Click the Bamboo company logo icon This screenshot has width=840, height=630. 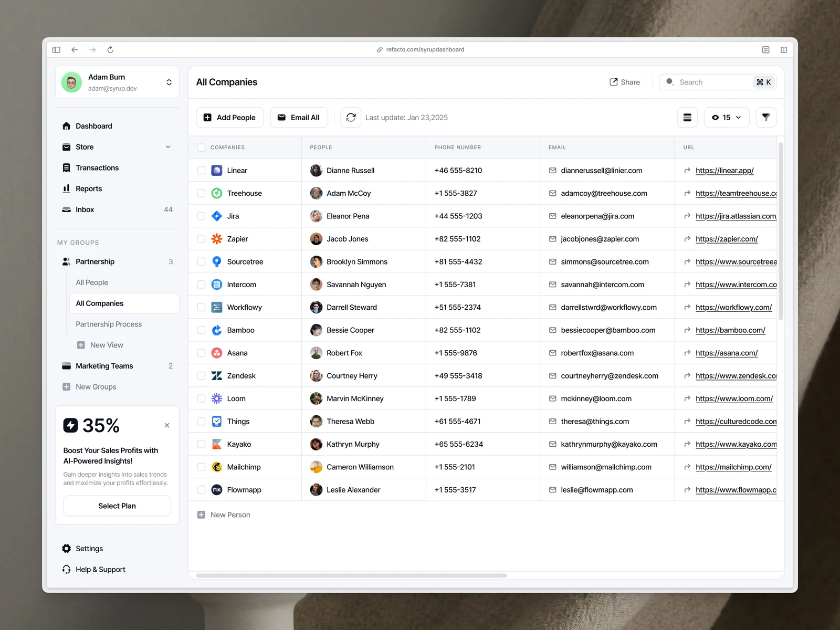[217, 330]
